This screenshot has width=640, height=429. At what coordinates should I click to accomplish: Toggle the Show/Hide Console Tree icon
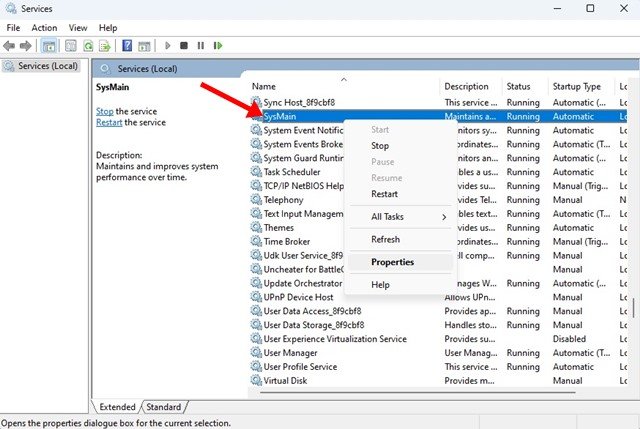[x=49, y=46]
